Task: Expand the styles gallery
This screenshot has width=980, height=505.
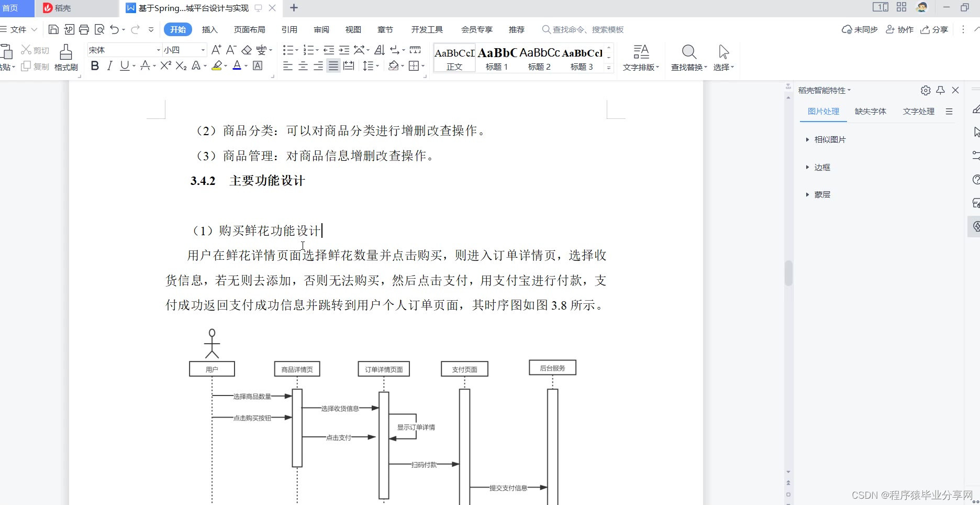Action: tap(608, 68)
